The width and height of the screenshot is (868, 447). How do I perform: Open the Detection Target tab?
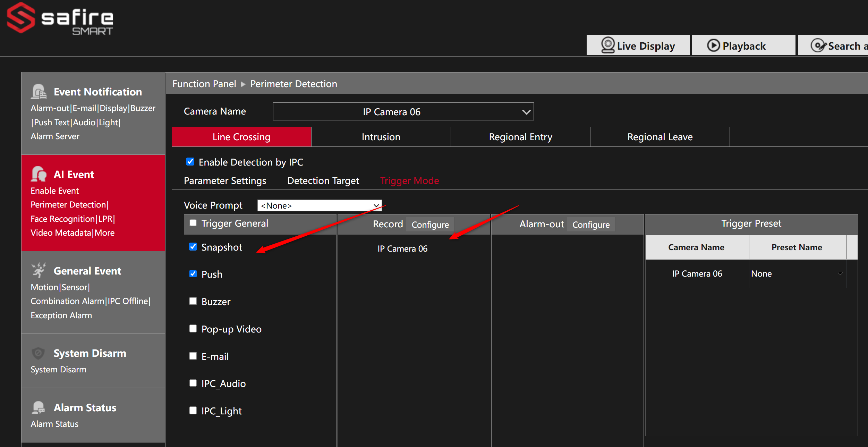point(323,180)
